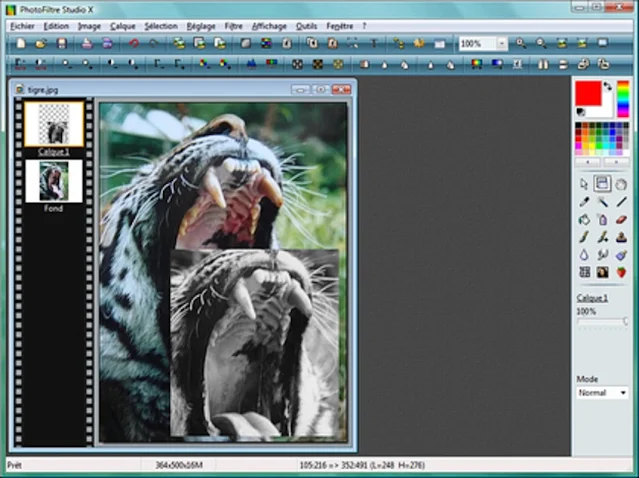Select the Calque 1 layer thumbnail
Image resolution: width=639 pixels, height=478 pixels.
pyautogui.click(x=54, y=124)
